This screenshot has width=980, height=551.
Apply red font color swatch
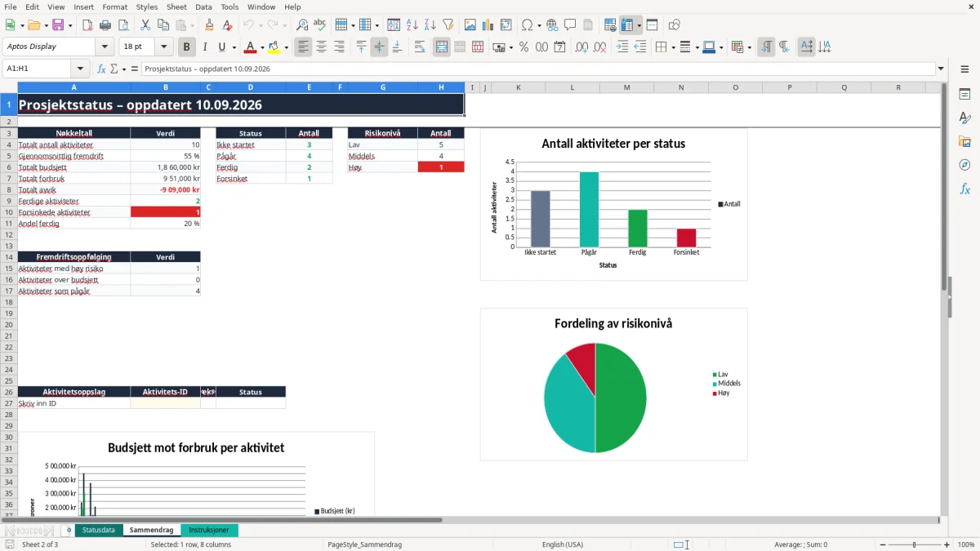click(x=250, y=47)
